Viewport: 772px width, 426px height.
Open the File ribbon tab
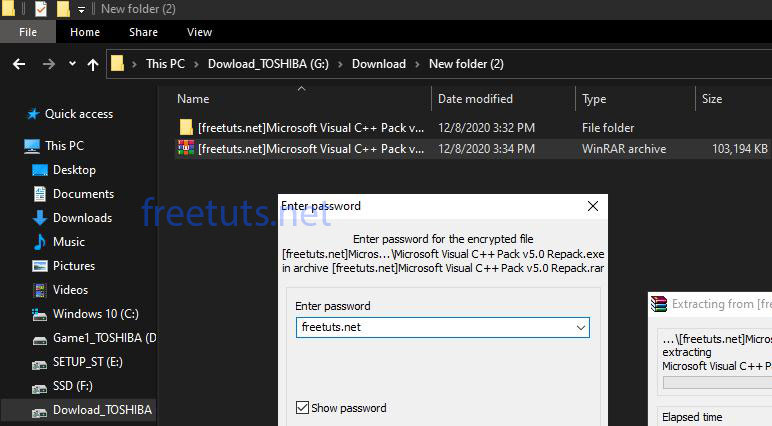coord(28,32)
